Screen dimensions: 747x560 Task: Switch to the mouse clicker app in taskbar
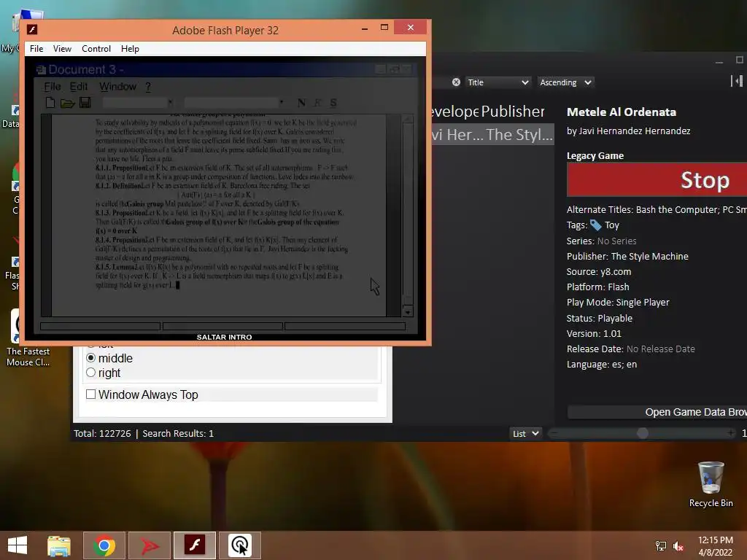(x=239, y=545)
